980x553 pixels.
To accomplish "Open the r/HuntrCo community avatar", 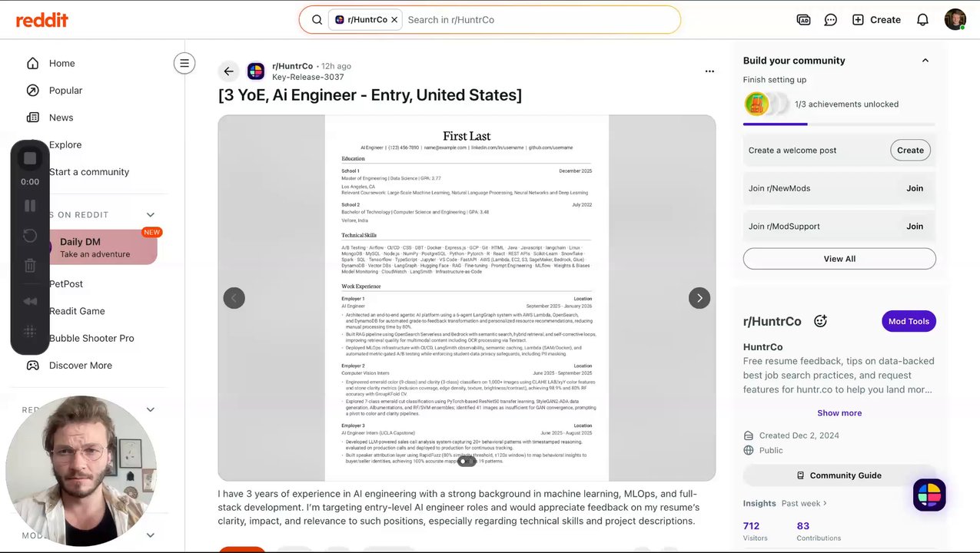I will pos(256,71).
